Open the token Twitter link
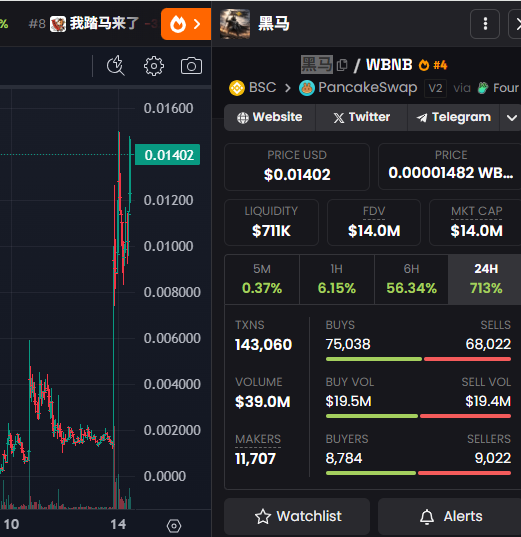This screenshot has width=521, height=537. pyautogui.click(x=361, y=117)
